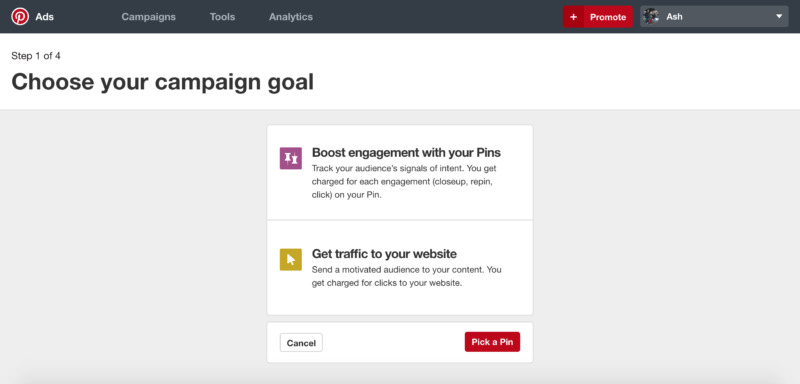This screenshot has width=800, height=384.
Task: Select Boost engagement with your Pins heading
Action: point(406,152)
